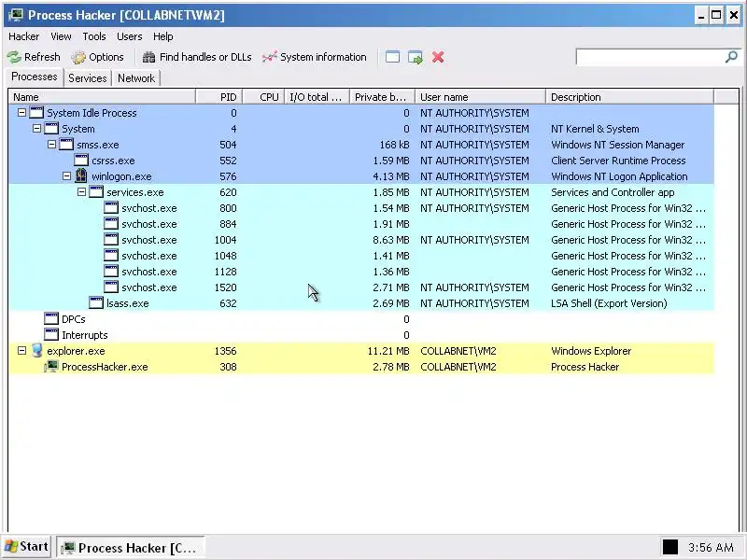Click the 11.21 MB private bytes value
The height and width of the screenshot is (560, 747).
point(388,351)
